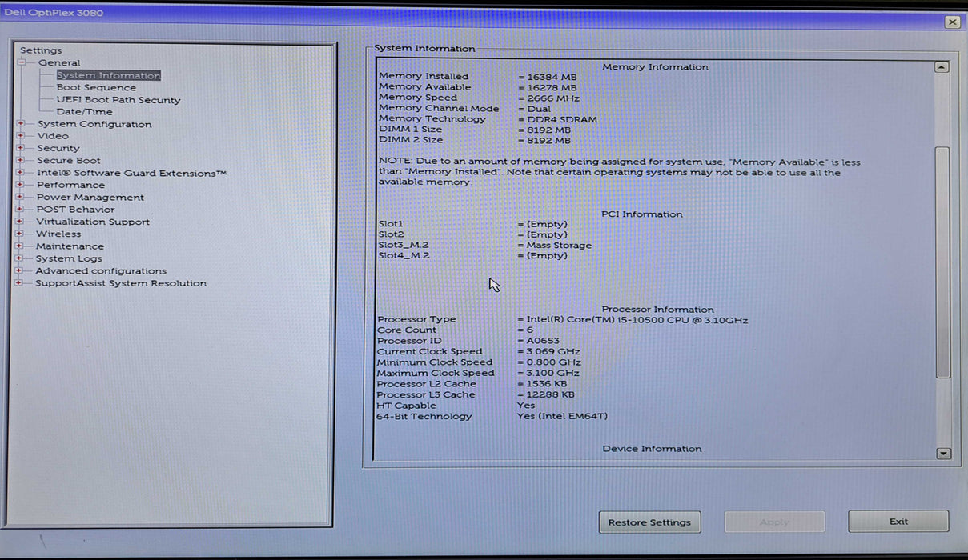Expand SupportAssist System Resolution node
968x560 pixels.
[x=20, y=283]
